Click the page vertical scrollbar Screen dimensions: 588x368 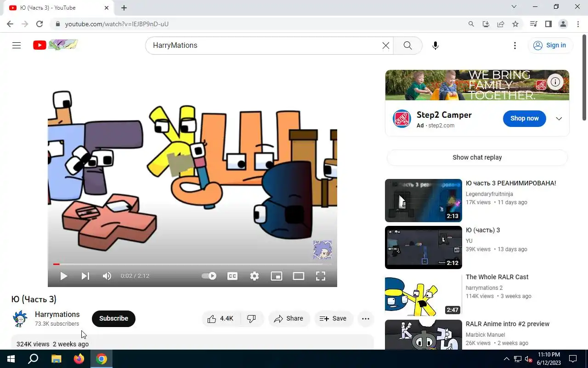[x=584, y=77]
